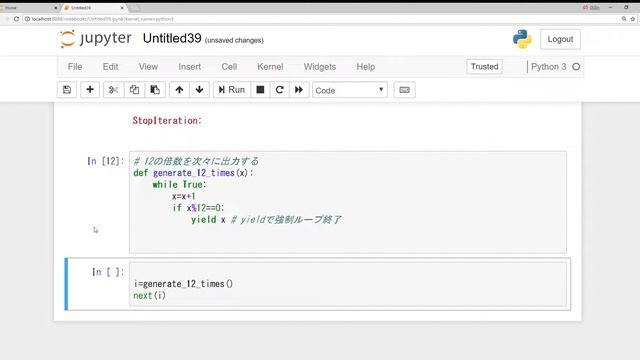Click the x=x+1 code line
Screen dimensions: 640x360
184,196
